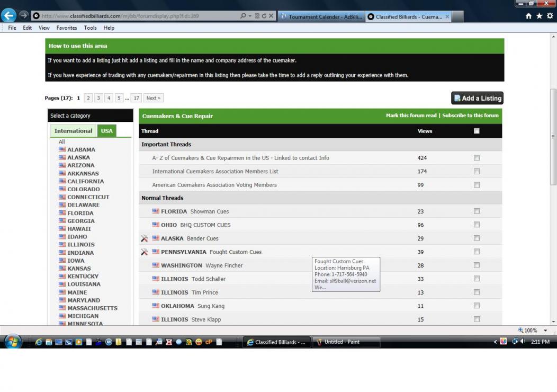Open the View menu
This screenshot has width=557, height=392.
[44, 28]
